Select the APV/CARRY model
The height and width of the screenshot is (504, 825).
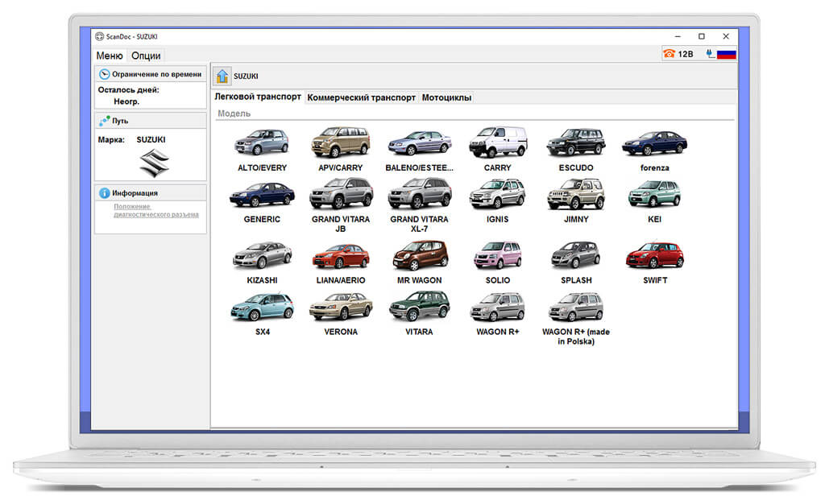(341, 149)
